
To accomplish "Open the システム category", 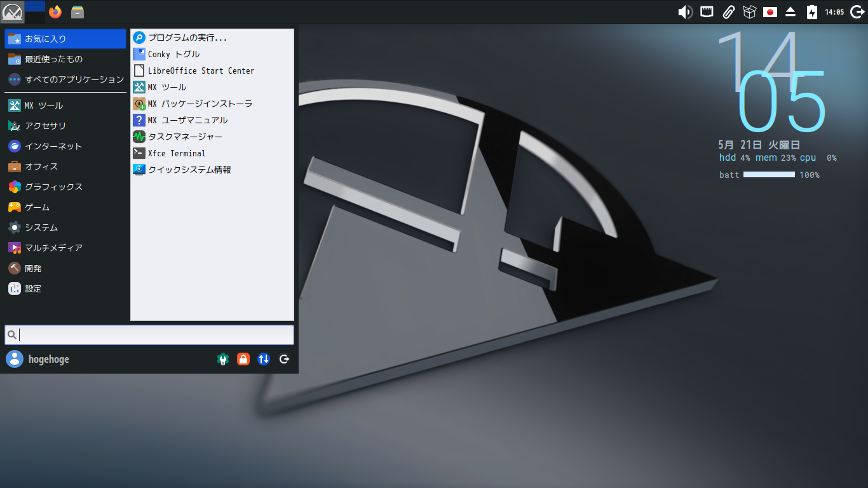I will [x=65, y=227].
